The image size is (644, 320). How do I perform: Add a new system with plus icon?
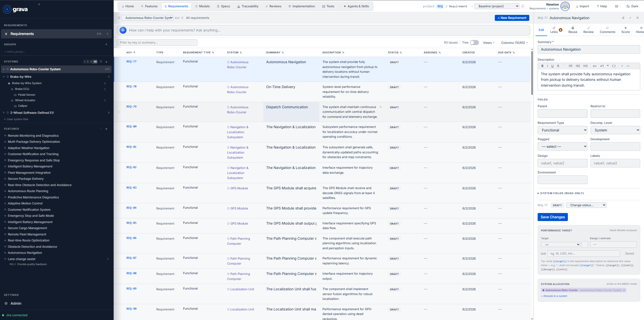[106, 62]
